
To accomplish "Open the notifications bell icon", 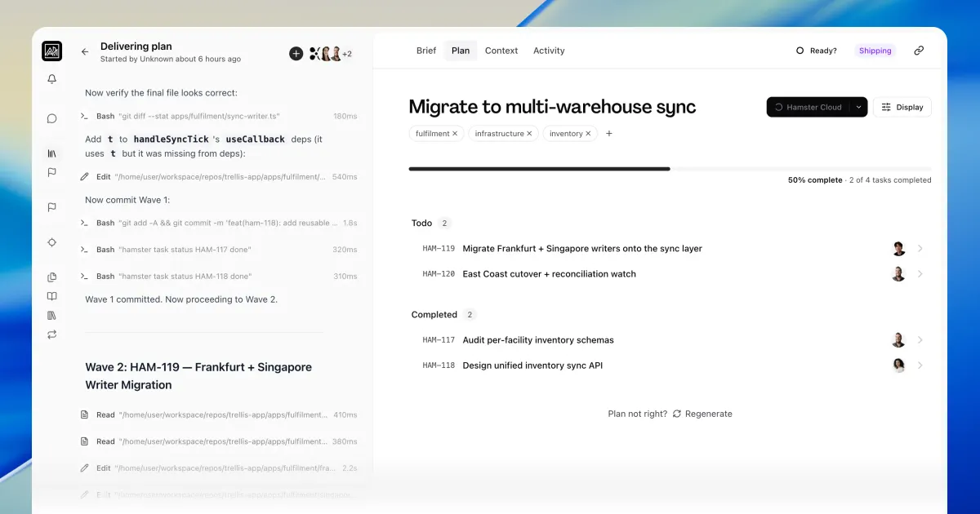I will tap(52, 79).
